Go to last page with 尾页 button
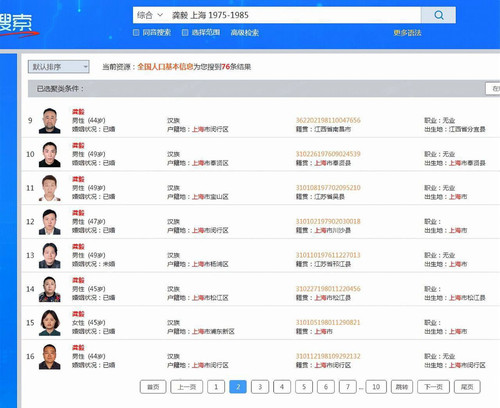This screenshot has height=408, width=500. [x=467, y=387]
